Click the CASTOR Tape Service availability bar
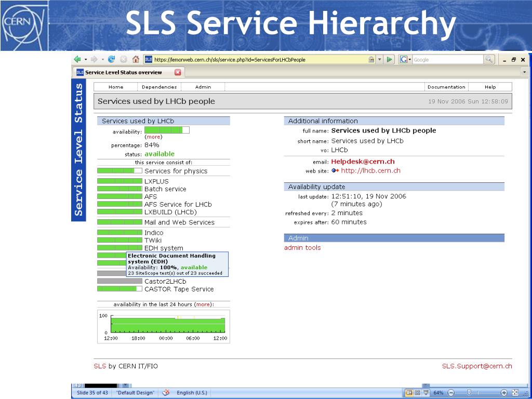This screenshot has height=399, width=532. 120,289
